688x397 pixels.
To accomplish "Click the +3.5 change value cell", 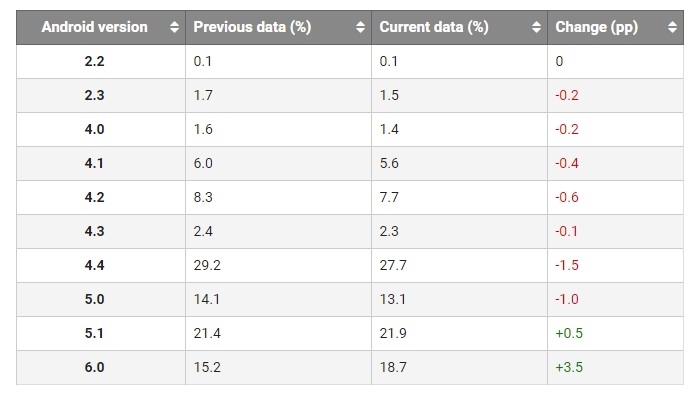I will [615, 367].
